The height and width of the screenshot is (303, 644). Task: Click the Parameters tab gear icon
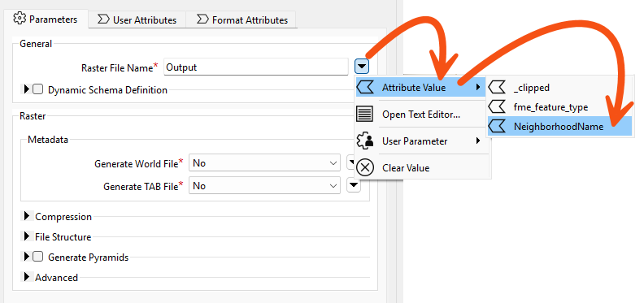coord(20,19)
